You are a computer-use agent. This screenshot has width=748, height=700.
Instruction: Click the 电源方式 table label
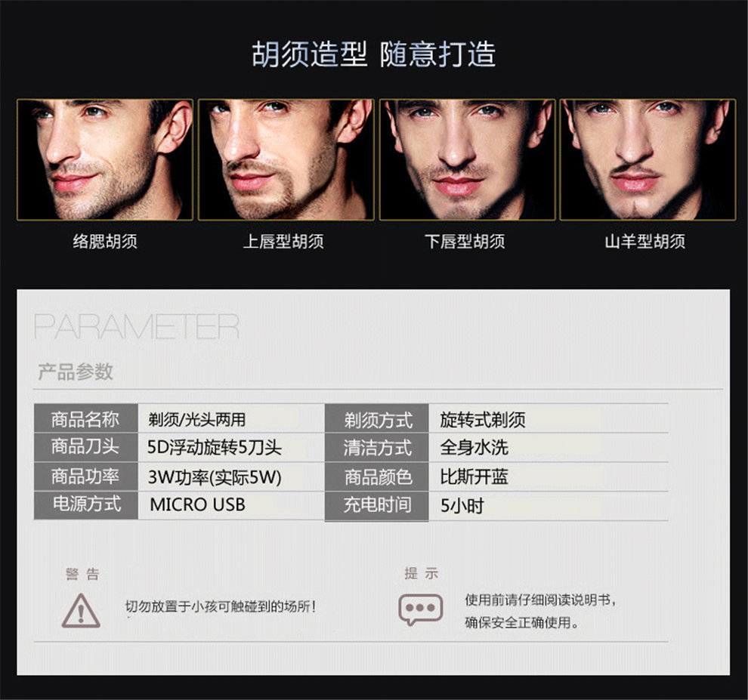(86, 504)
